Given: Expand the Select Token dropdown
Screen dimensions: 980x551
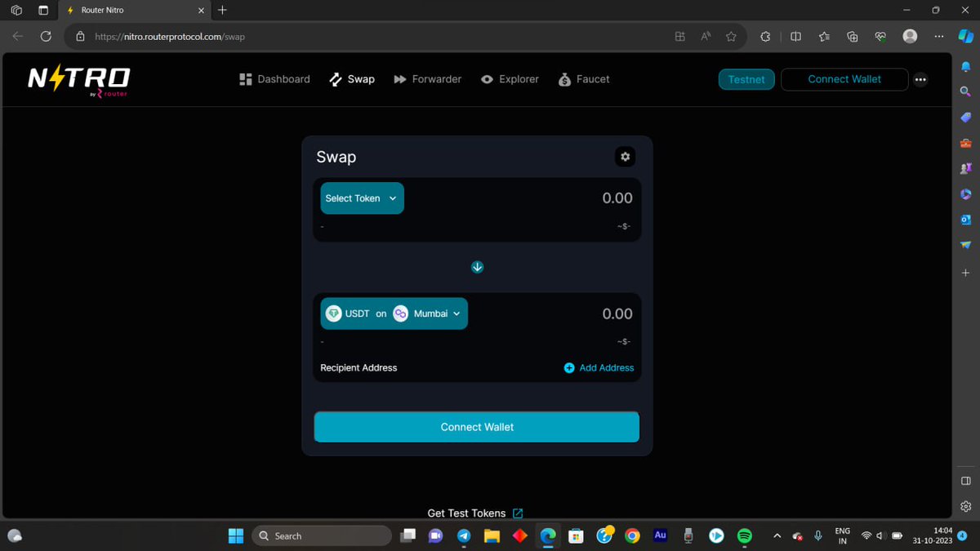Looking at the screenshot, I should (x=362, y=198).
